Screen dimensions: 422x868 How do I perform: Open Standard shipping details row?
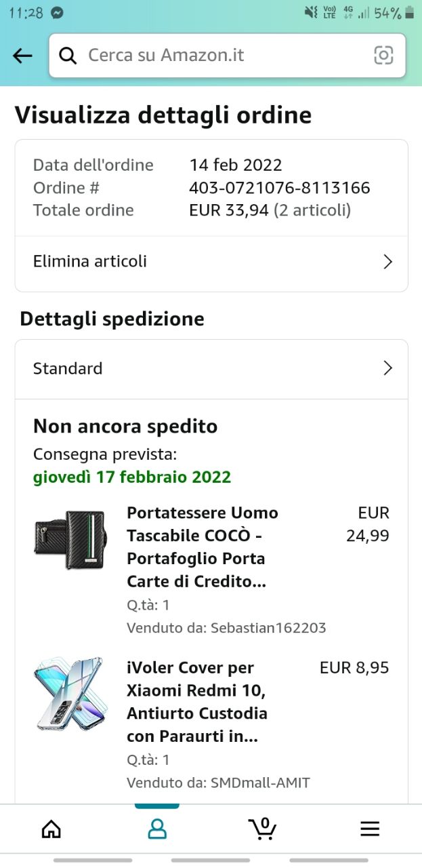pyautogui.click(x=68, y=369)
